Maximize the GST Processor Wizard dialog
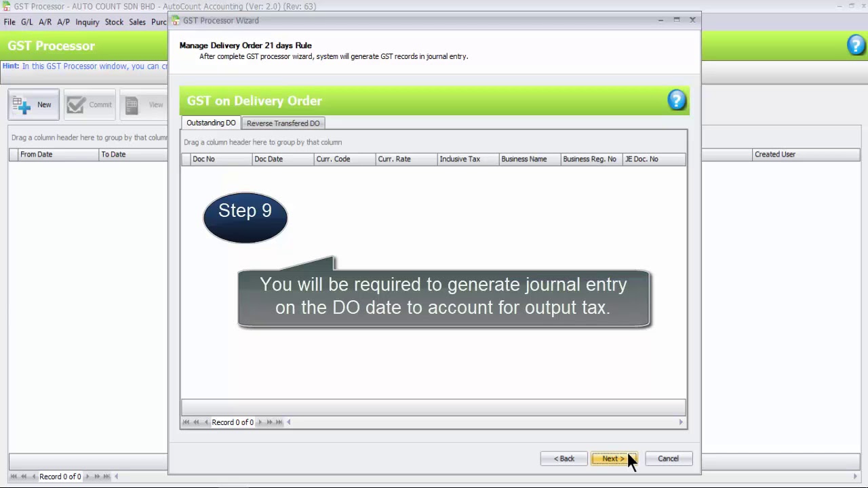This screenshot has height=488, width=868. coord(677,20)
